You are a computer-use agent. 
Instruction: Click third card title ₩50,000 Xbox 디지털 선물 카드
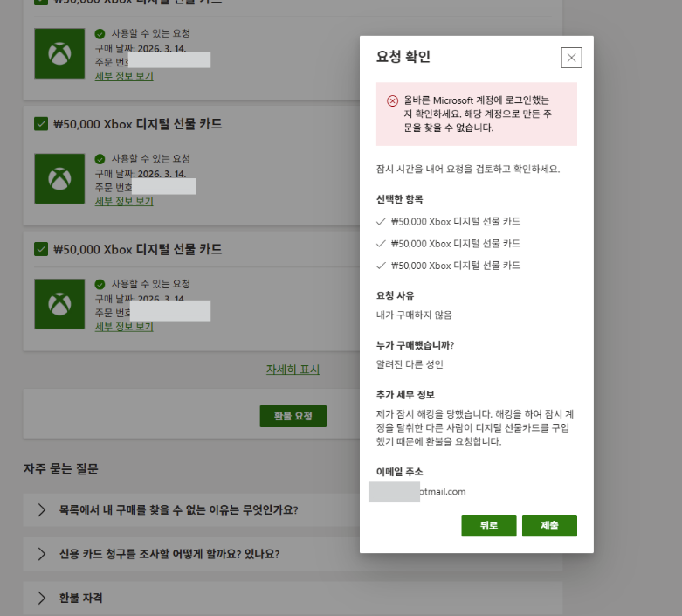(137, 249)
